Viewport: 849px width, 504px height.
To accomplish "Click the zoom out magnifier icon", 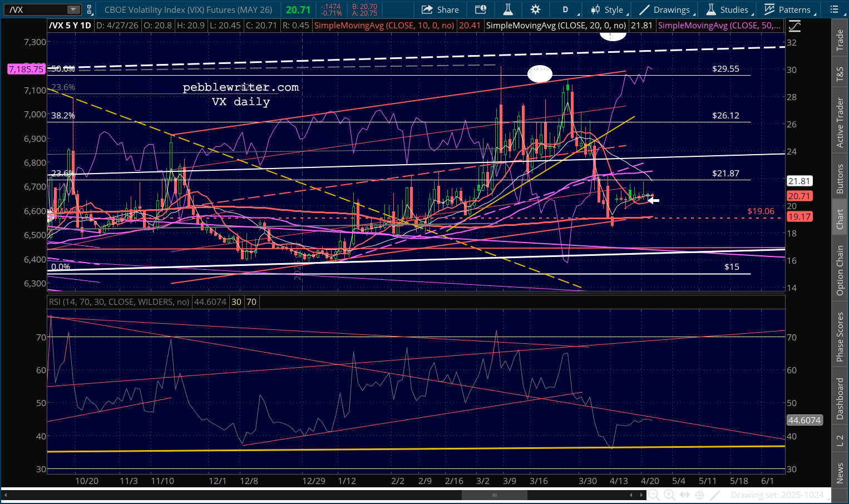I will pyautogui.click(x=654, y=495).
